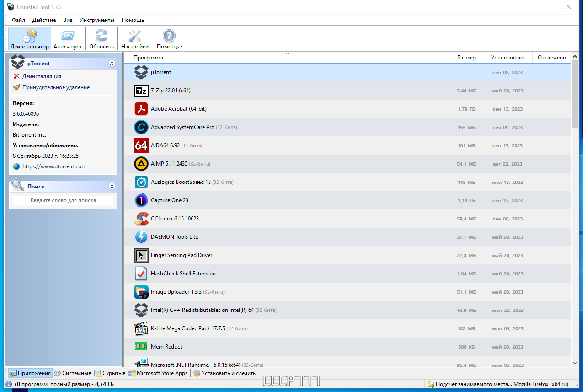Switch to the Системные tab
This screenshot has width=583, height=392.
coord(72,373)
